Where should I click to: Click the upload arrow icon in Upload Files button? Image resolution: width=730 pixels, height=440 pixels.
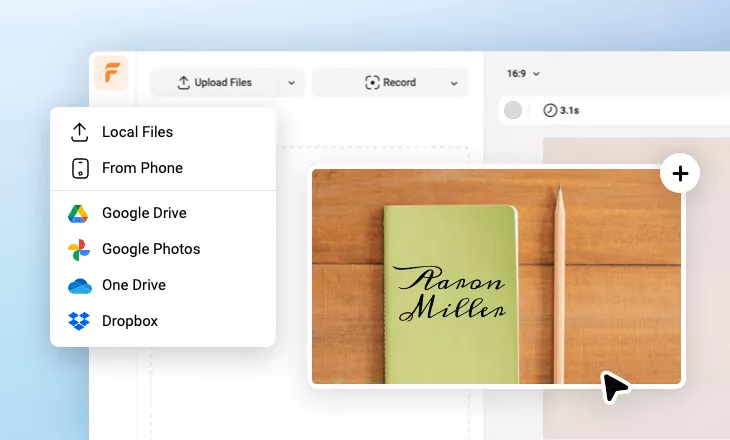tap(183, 82)
